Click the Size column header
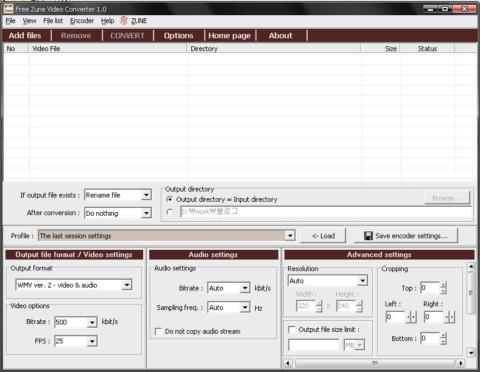Screen dimensions: 480x372 (x=380, y=49)
